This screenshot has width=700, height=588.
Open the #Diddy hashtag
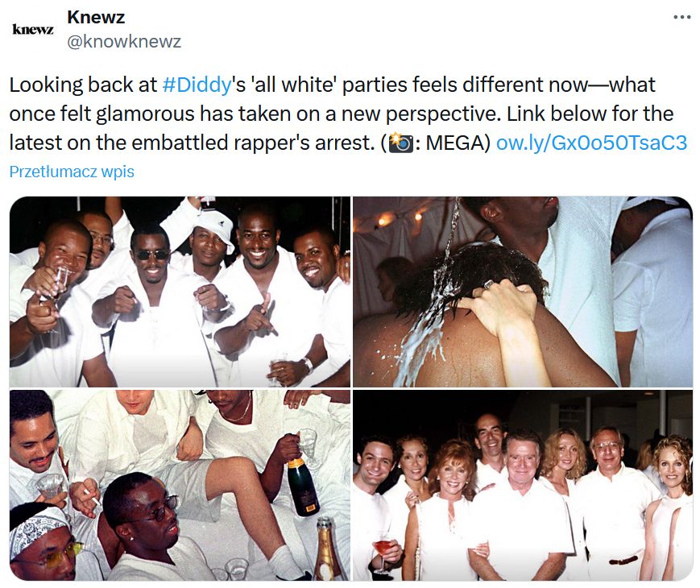click(197, 85)
